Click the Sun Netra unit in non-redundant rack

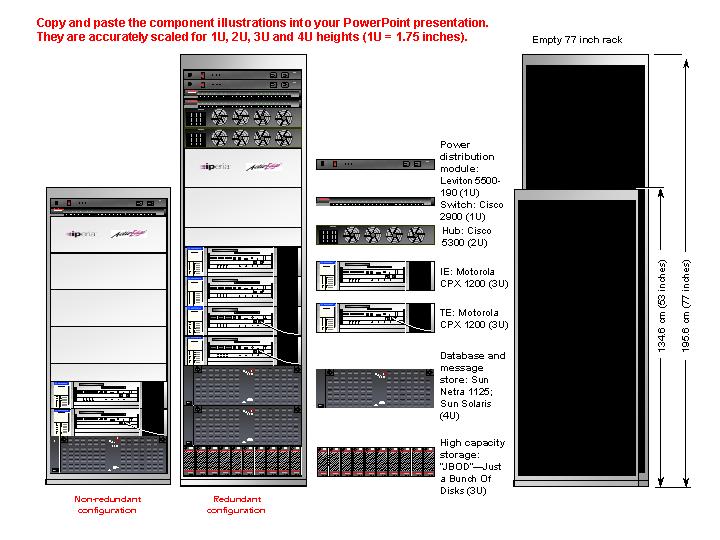(x=108, y=455)
